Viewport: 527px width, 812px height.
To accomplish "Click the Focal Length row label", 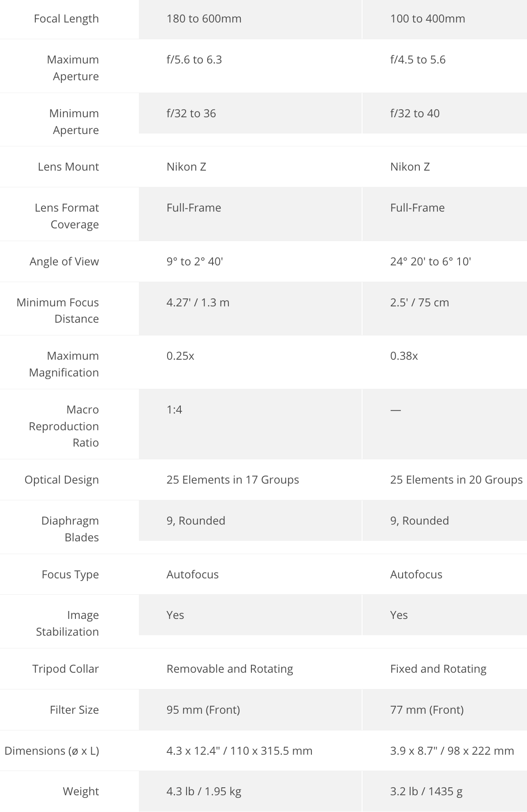I will (x=66, y=19).
